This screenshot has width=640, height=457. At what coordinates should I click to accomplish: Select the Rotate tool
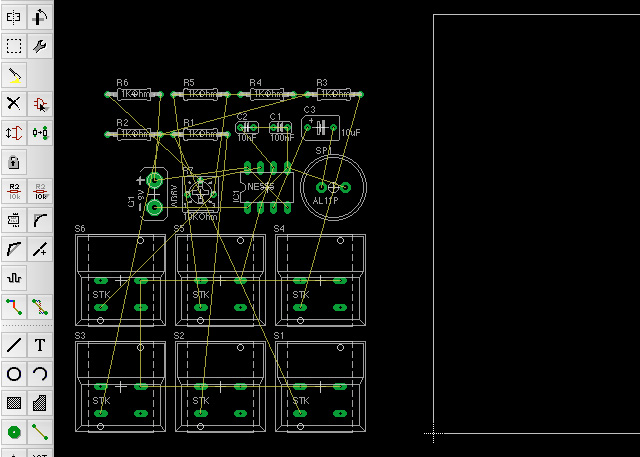(40, 17)
